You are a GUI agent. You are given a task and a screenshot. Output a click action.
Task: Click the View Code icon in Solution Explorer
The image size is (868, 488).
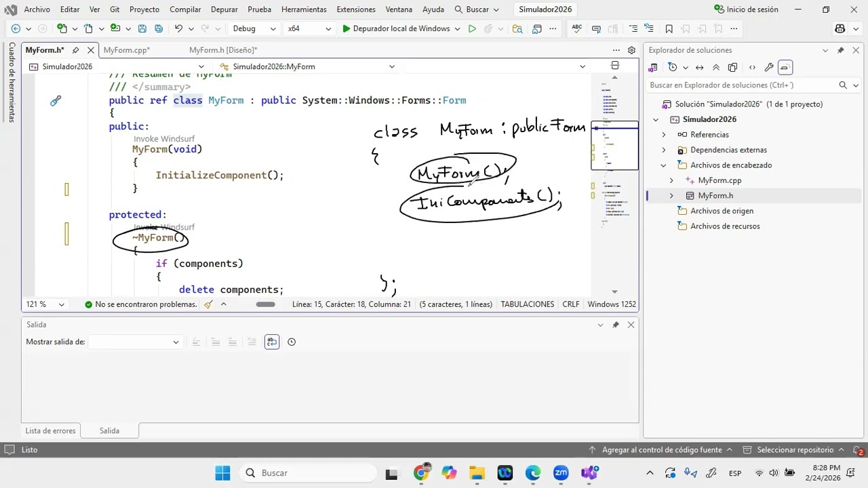pyautogui.click(x=752, y=67)
